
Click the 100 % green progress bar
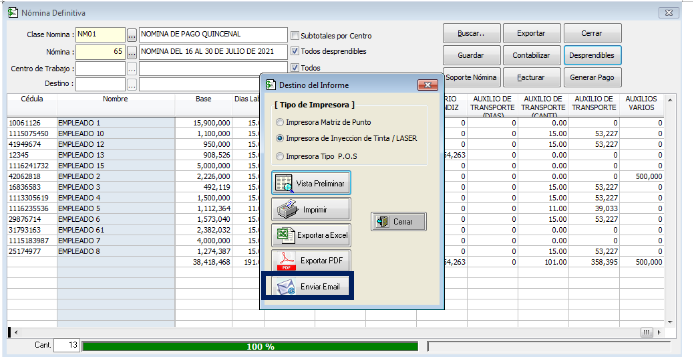point(250,347)
